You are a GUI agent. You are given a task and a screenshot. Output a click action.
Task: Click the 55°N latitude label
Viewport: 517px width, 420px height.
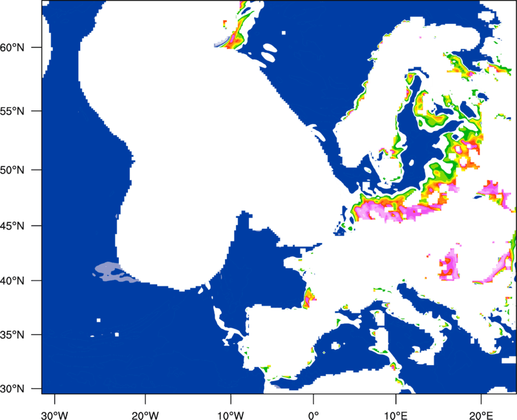coord(12,111)
